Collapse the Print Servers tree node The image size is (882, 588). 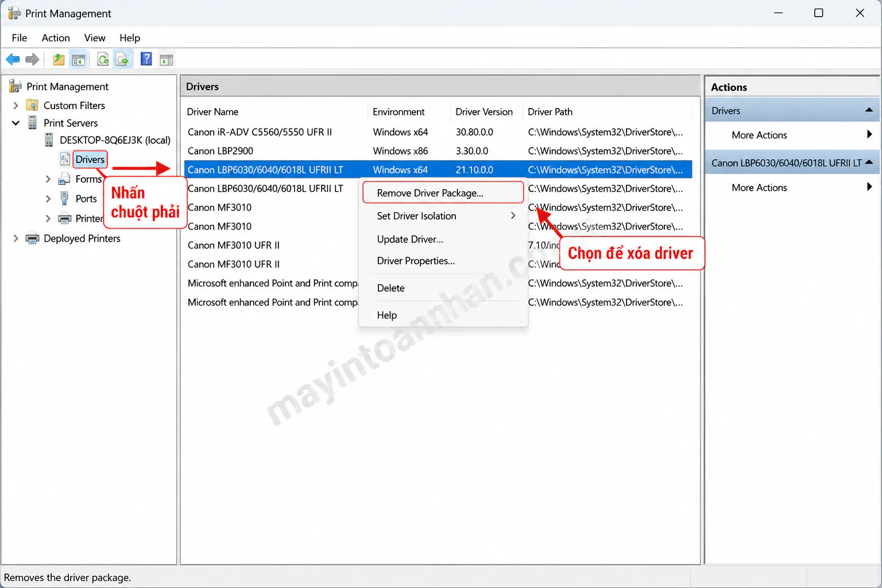click(x=16, y=123)
